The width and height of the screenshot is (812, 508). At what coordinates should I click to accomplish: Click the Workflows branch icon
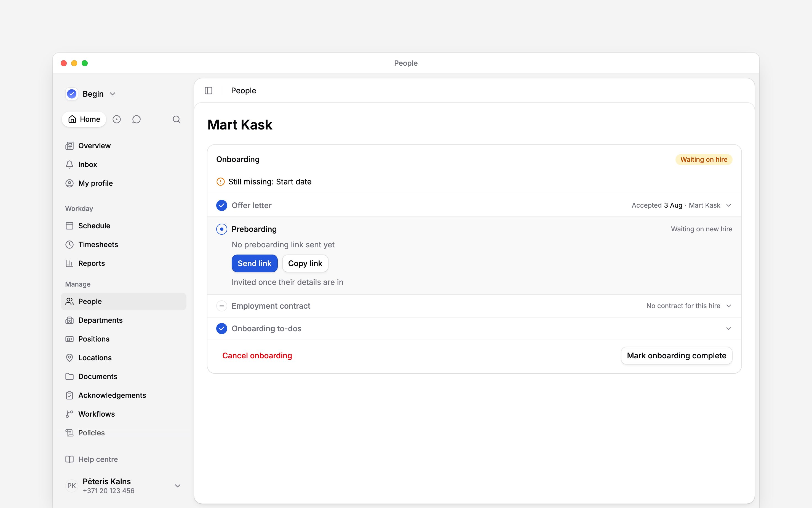tap(70, 414)
